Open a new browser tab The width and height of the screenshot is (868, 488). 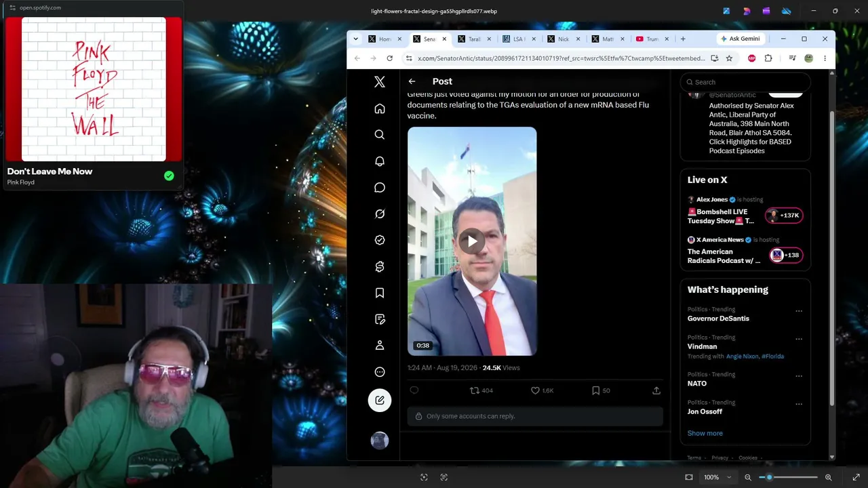tap(683, 39)
